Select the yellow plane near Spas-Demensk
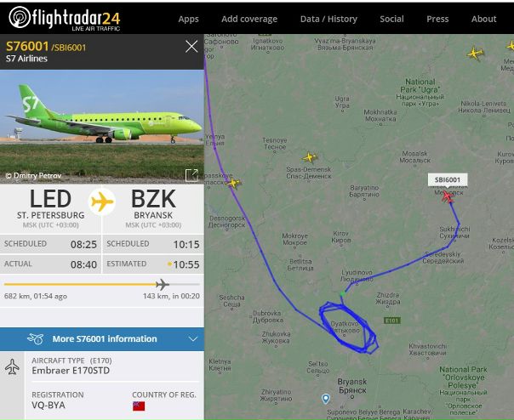The image size is (514, 420). click(x=310, y=157)
